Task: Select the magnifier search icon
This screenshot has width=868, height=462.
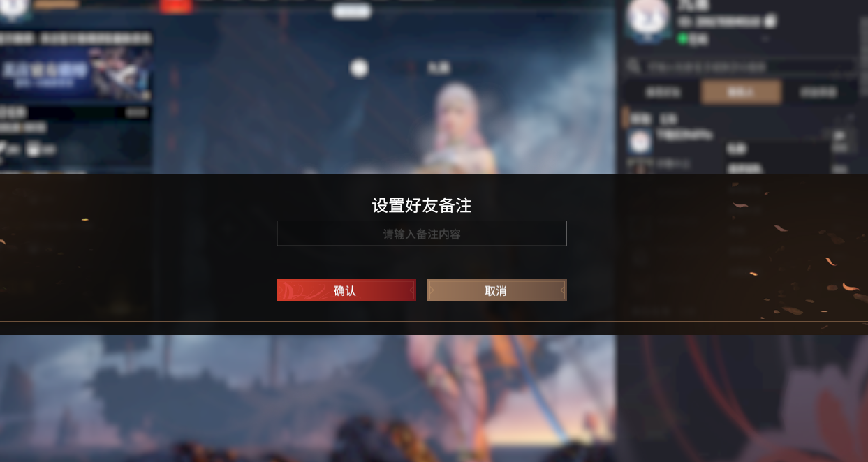Action: 634,66
